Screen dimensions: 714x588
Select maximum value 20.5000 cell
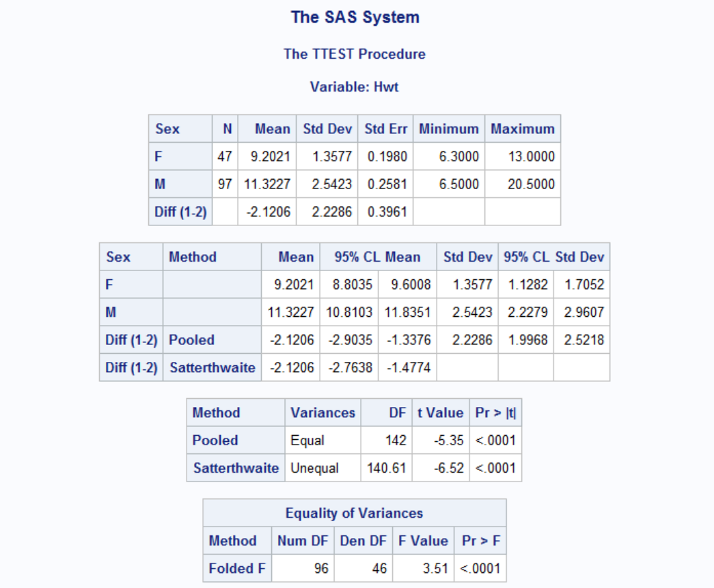point(531,184)
